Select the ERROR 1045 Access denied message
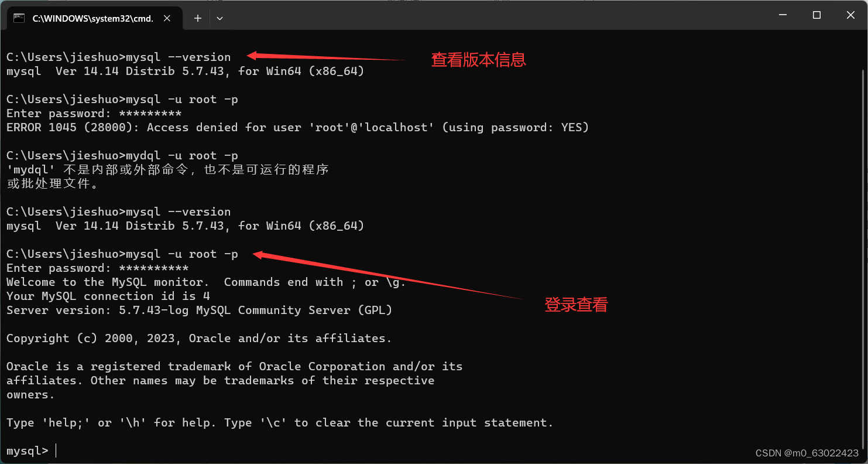 tap(297, 127)
